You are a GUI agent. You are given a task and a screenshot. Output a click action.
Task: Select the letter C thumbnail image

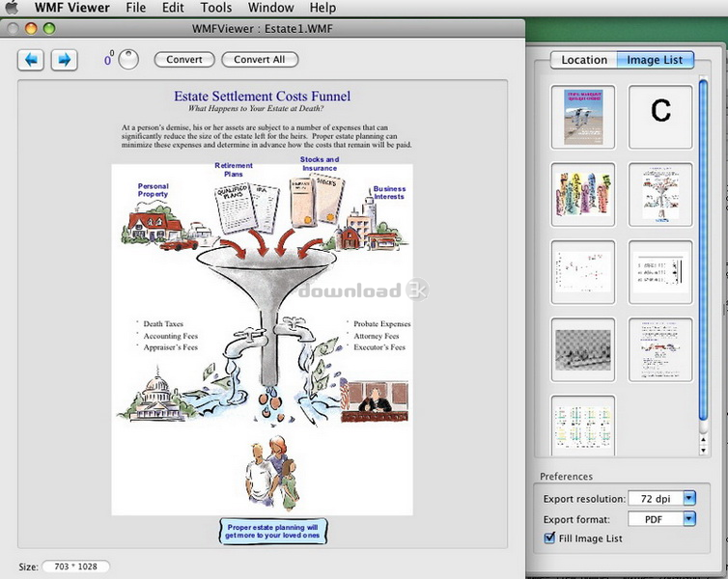click(x=660, y=116)
